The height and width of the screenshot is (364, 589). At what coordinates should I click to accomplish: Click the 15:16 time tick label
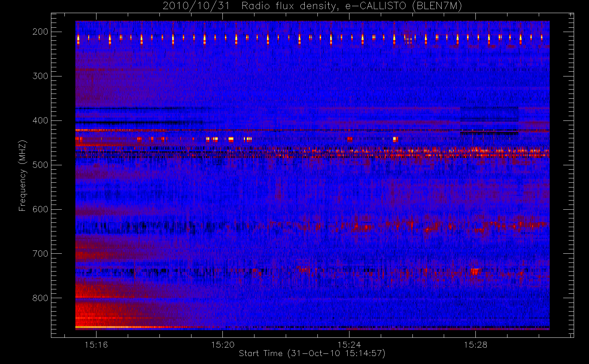pyautogui.click(x=96, y=345)
